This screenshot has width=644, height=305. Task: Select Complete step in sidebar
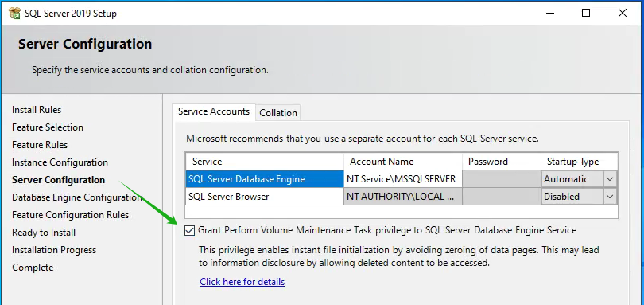click(x=33, y=268)
